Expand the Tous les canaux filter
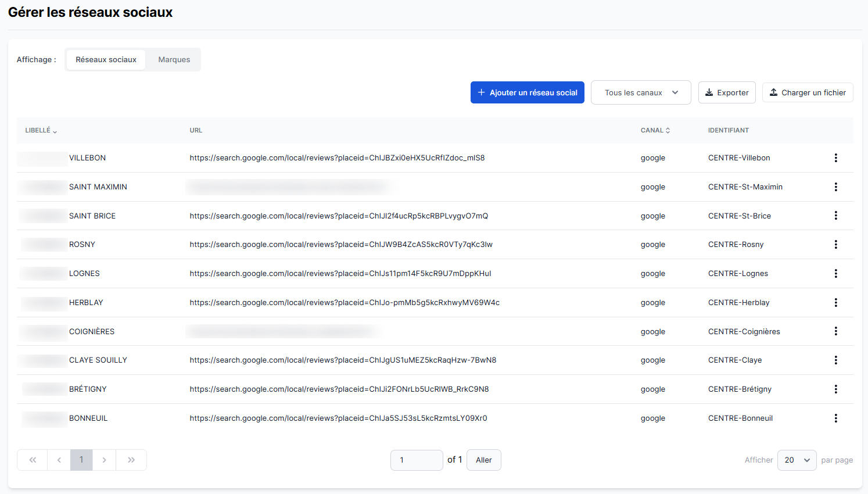 (640, 92)
